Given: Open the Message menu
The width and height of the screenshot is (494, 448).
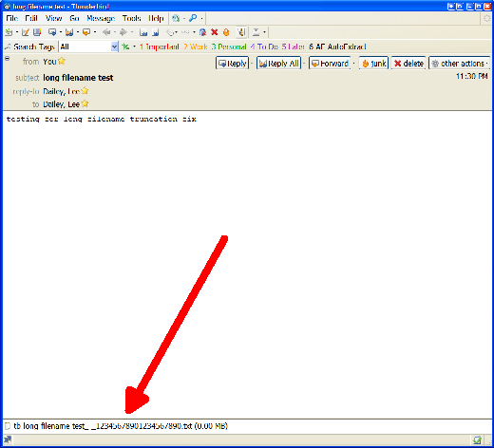Looking at the screenshot, I should (x=101, y=18).
